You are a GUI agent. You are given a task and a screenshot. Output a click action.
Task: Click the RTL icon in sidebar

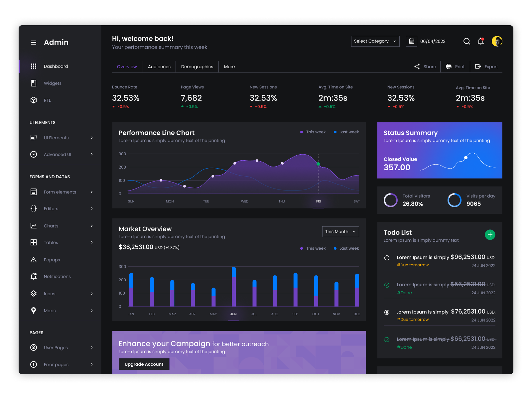[x=34, y=100]
